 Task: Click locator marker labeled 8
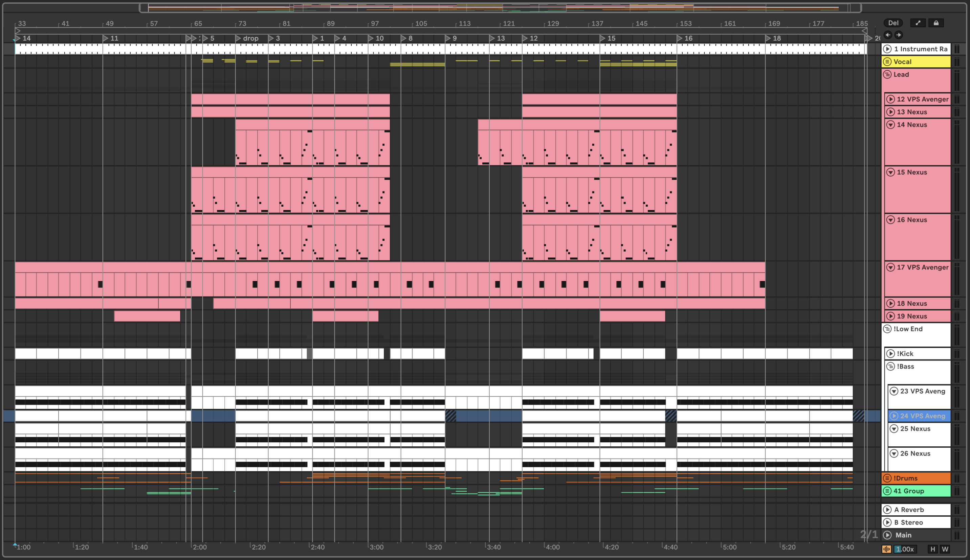point(406,38)
